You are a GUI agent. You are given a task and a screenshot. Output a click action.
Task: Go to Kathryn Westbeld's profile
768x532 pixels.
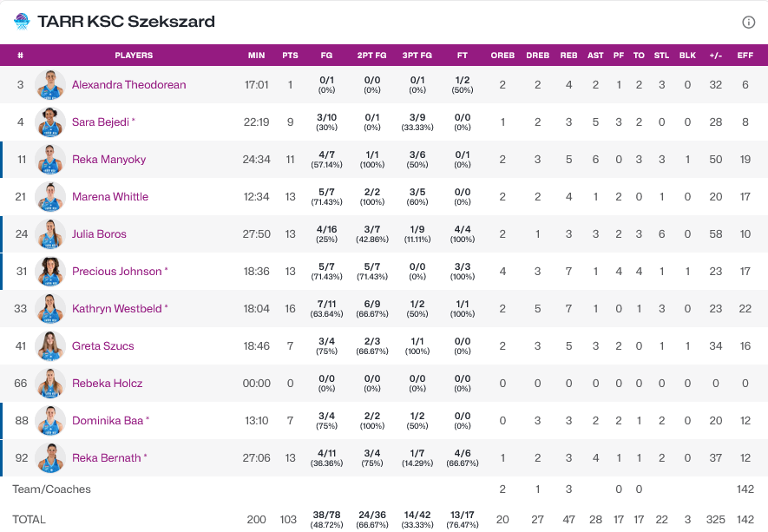[x=115, y=309]
